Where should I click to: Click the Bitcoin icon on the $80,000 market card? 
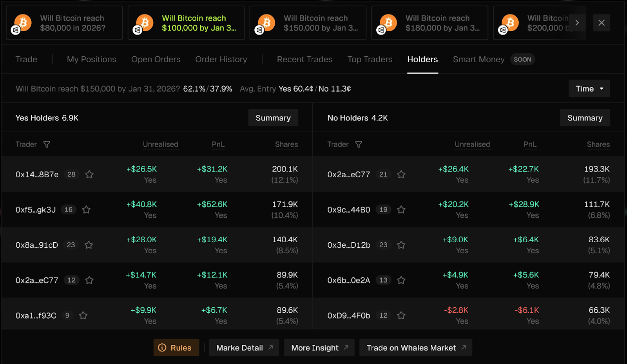tap(23, 23)
